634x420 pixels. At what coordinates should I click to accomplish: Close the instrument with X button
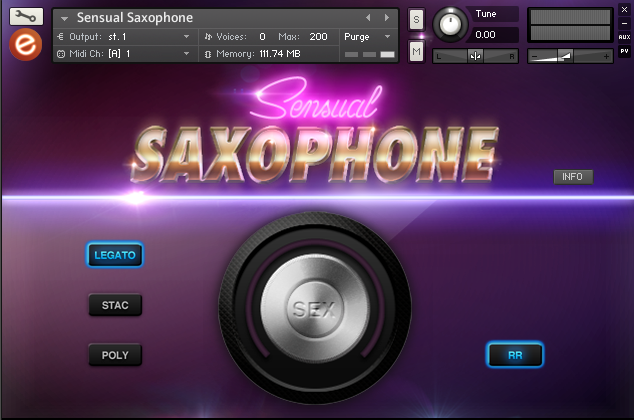click(624, 9)
